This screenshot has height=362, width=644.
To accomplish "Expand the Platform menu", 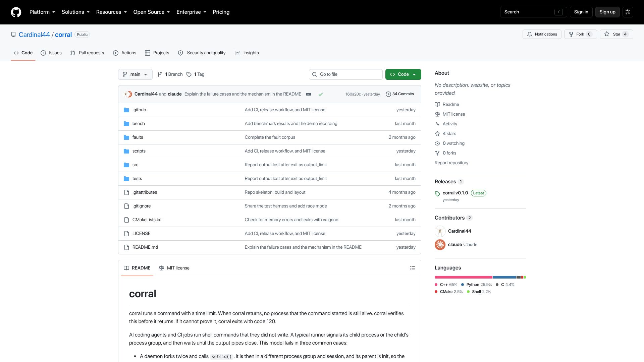I will pos(42,12).
